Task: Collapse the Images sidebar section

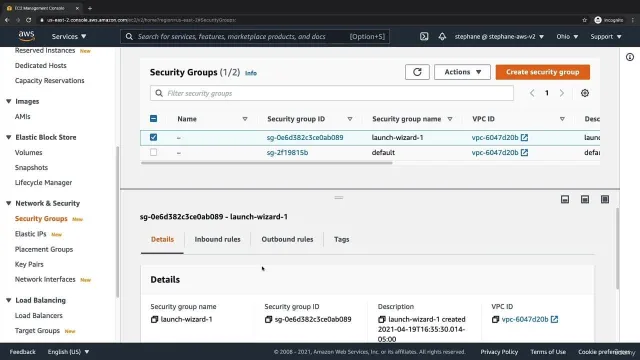Action: (9, 101)
